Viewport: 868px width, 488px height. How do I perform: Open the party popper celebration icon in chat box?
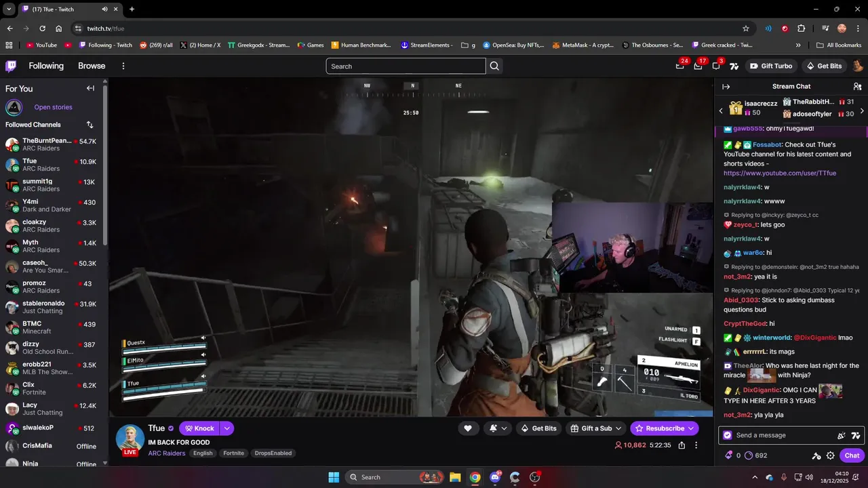pos(842,435)
